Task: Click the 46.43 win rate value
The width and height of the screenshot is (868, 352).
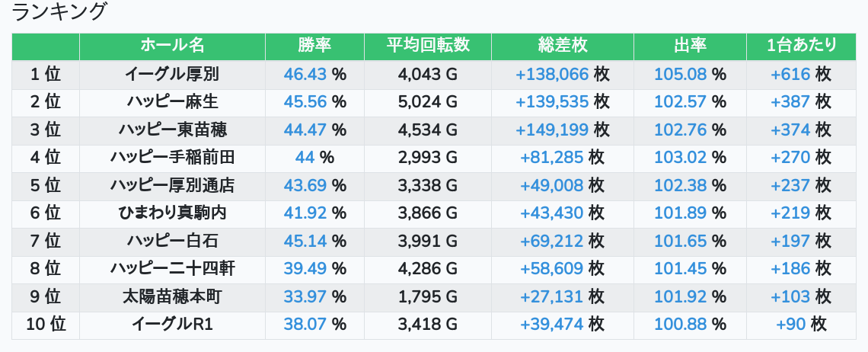Action: 305,74
